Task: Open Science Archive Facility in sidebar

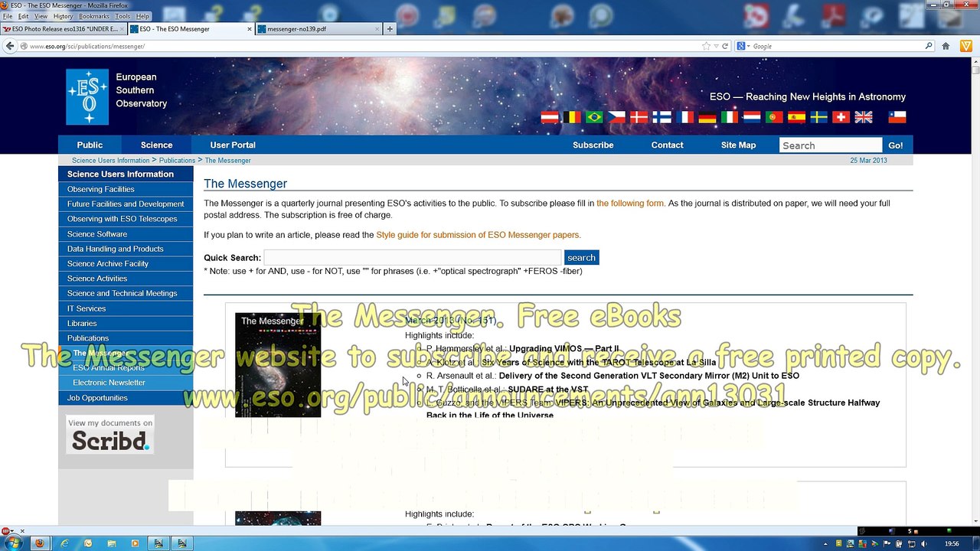Action: pyautogui.click(x=126, y=263)
